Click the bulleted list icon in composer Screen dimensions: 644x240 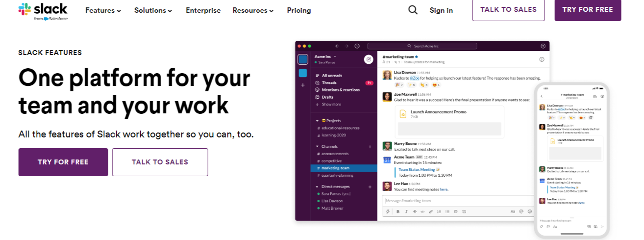click(x=447, y=212)
